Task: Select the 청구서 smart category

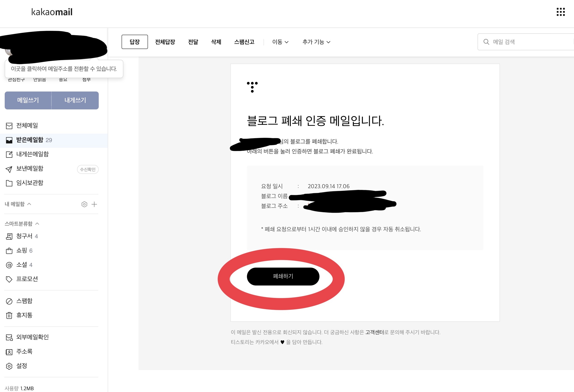Action: coord(24,236)
